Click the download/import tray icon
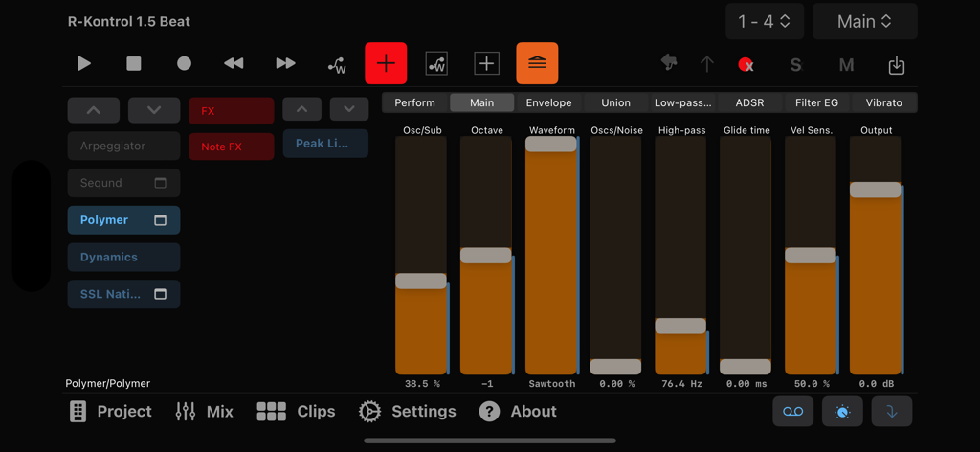This screenshot has height=452, width=980. coord(896,65)
